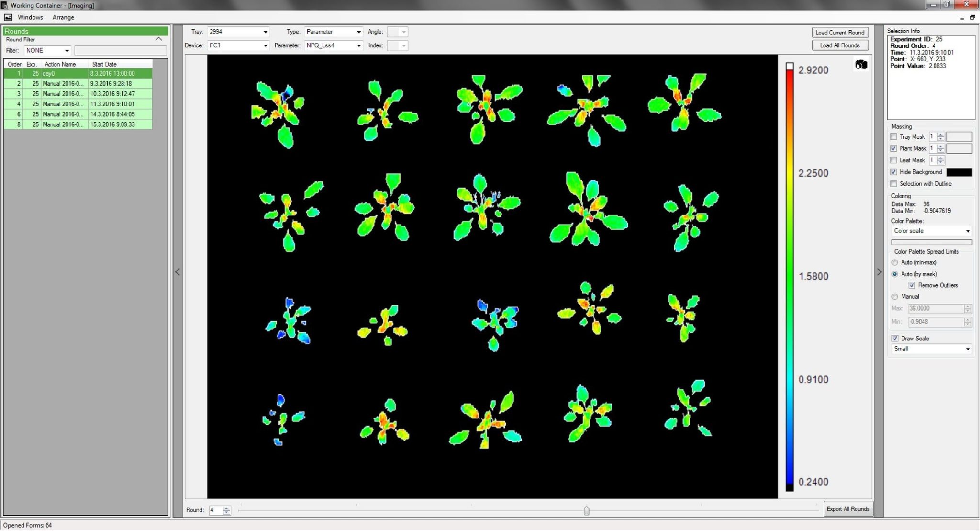Click the Load All Rounds button
Viewport: 980px width, 531px height.
coord(840,45)
